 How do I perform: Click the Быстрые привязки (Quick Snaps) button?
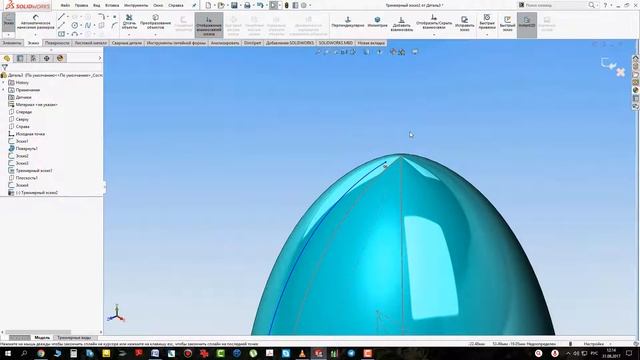click(487, 22)
